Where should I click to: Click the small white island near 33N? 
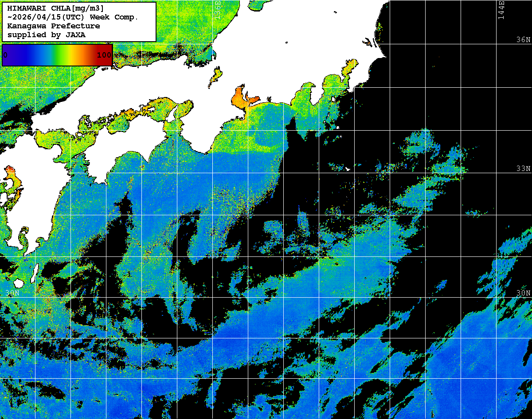pos(348,169)
